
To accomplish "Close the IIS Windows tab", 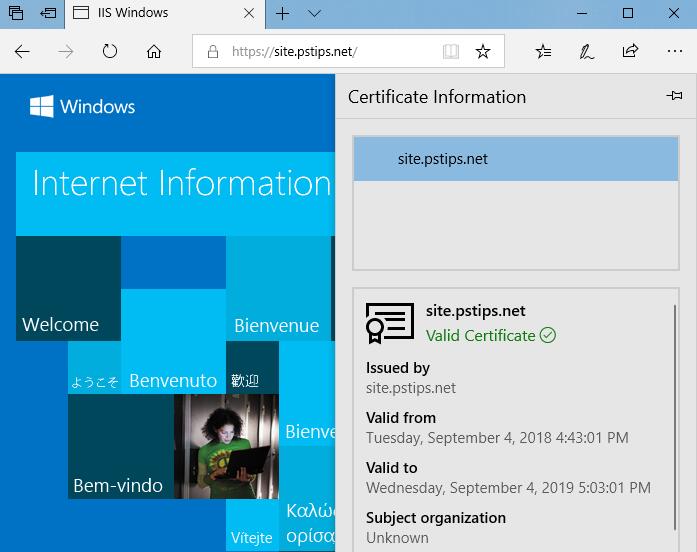I will pos(249,13).
